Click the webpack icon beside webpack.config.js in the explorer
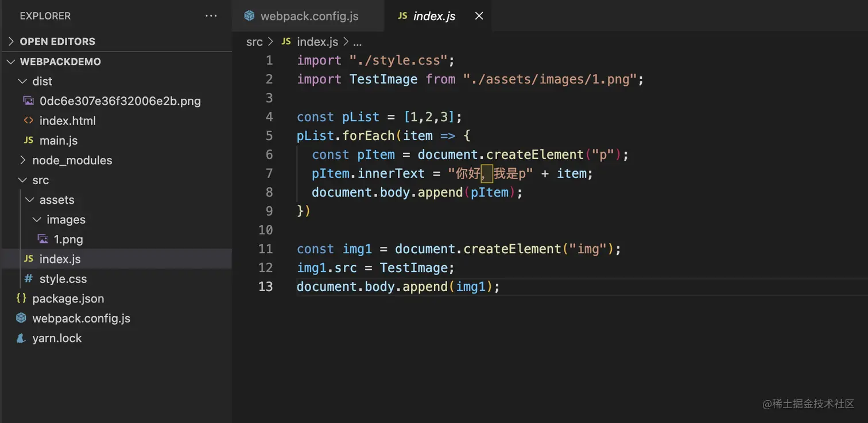 [x=21, y=318]
